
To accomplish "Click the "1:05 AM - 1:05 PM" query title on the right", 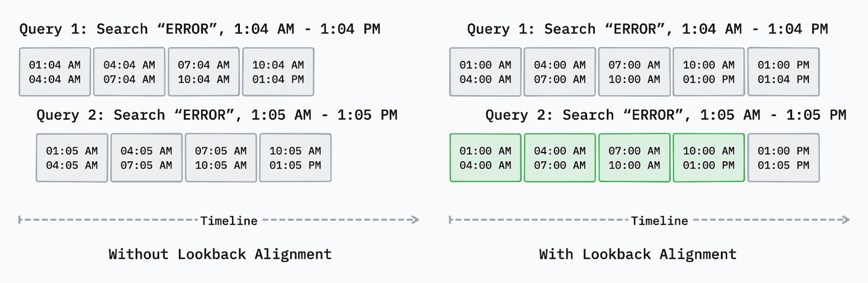I will point(665,115).
